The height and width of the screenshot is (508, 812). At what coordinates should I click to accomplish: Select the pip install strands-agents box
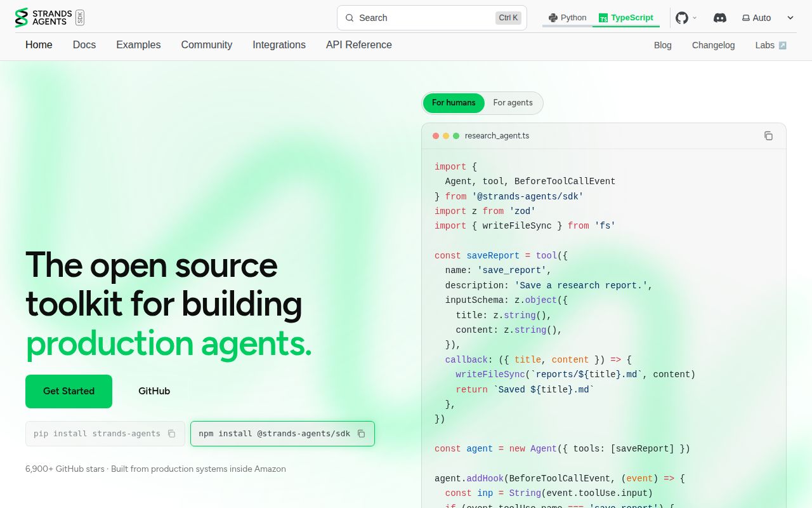coord(105,434)
